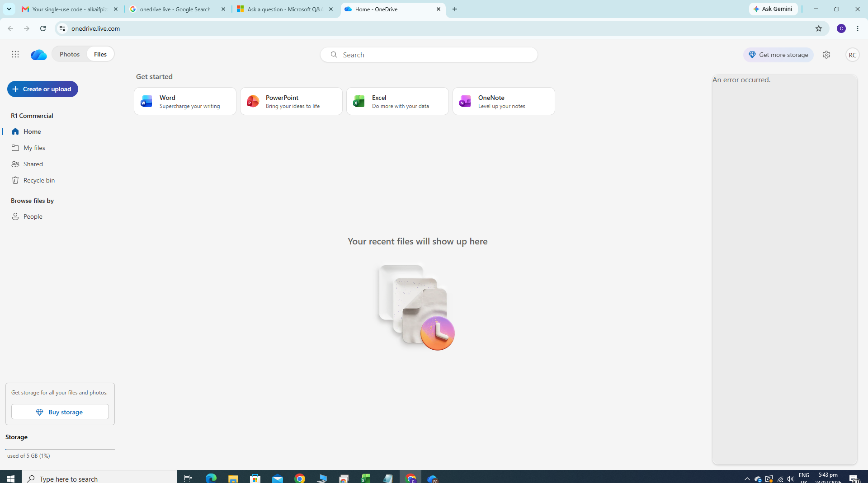Click the Word app icon
This screenshot has height=483, width=868.
(146, 101)
